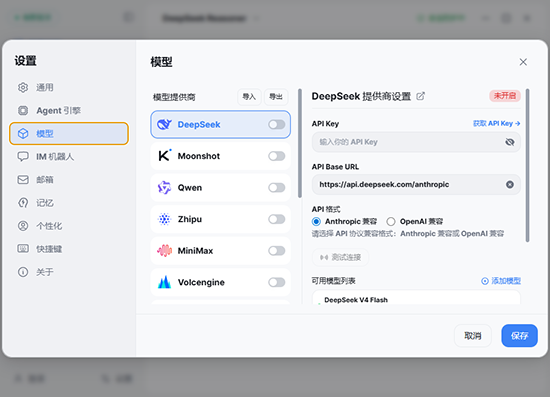Open the 邮箱 settings section
This screenshot has width=550, height=397.
click(69, 180)
